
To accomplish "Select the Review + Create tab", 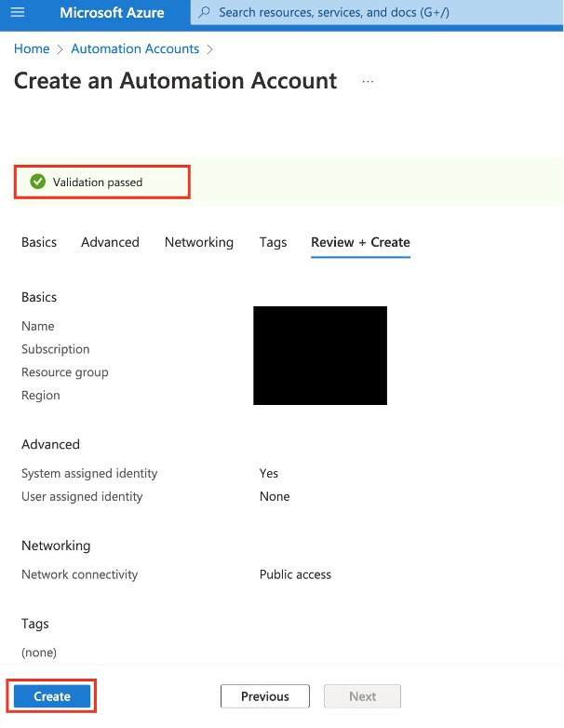I will 361,242.
